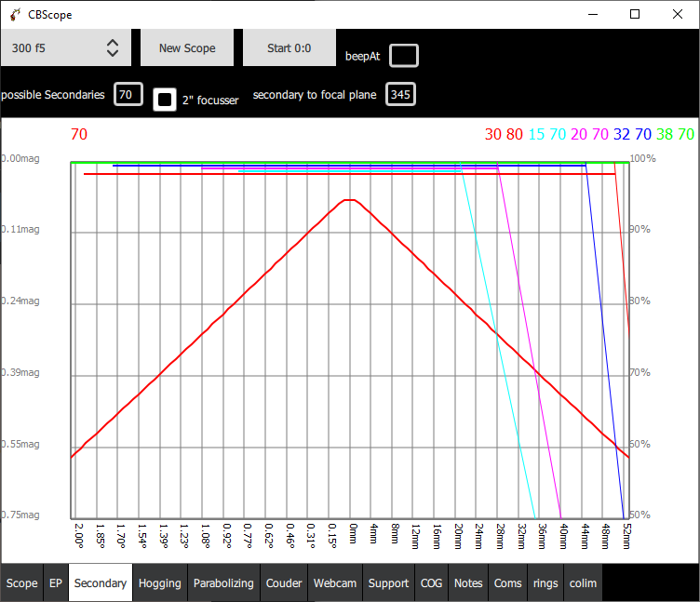Select the secondary to focal plane field 345
Viewport: 700px width, 602px height.
tap(400, 94)
